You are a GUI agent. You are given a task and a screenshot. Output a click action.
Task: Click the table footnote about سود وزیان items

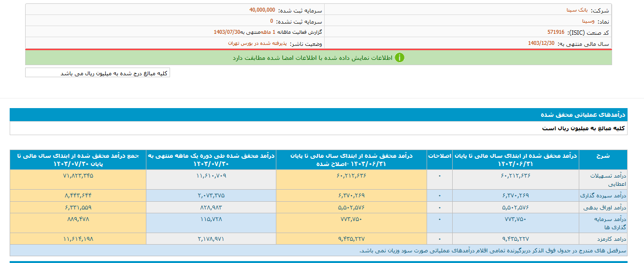tap(493, 250)
